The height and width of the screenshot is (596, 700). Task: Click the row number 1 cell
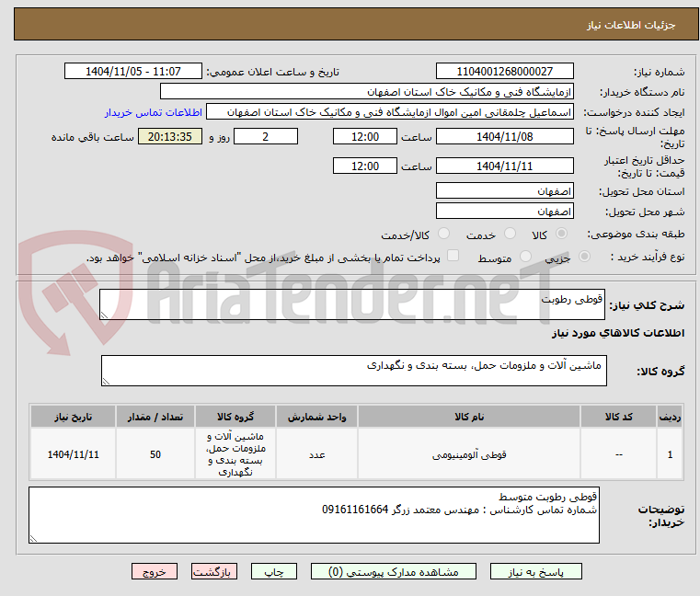[x=670, y=454]
